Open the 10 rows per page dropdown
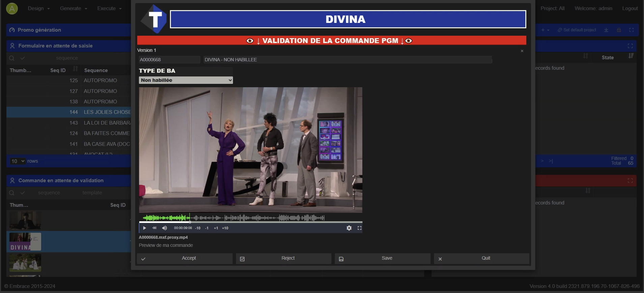644x293 pixels. tap(18, 161)
